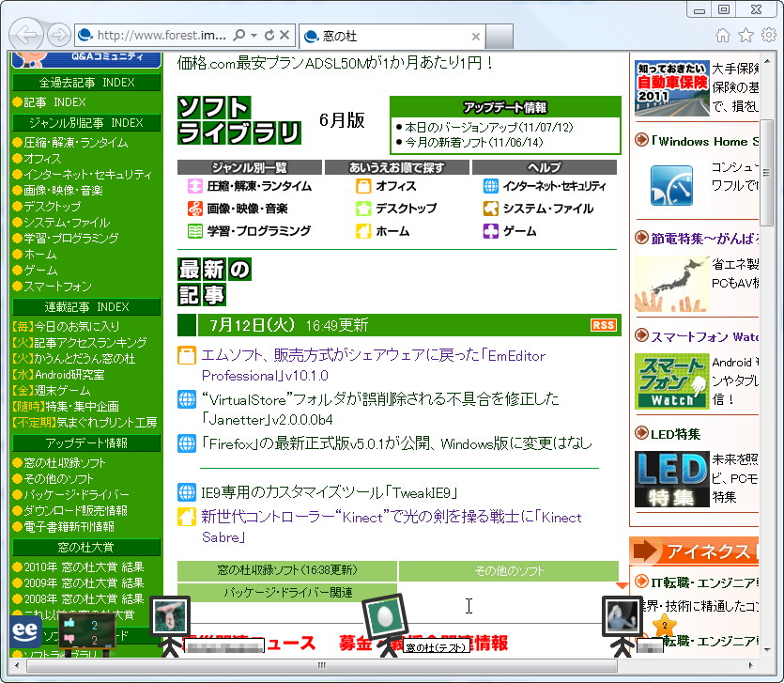The height and width of the screenshot is (683, 784).
Task: Open the ホーム category icon in library
Action: (363, 231)
